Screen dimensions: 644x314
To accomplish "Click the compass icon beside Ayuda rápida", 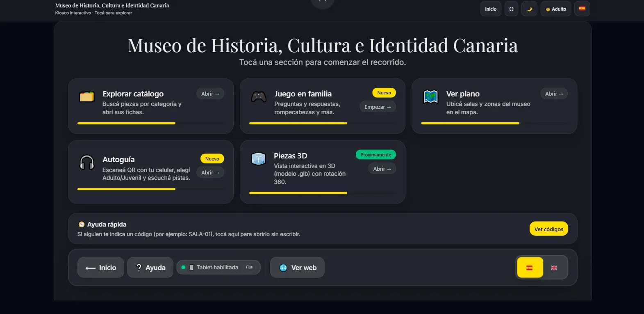I will tap(82, 225).
